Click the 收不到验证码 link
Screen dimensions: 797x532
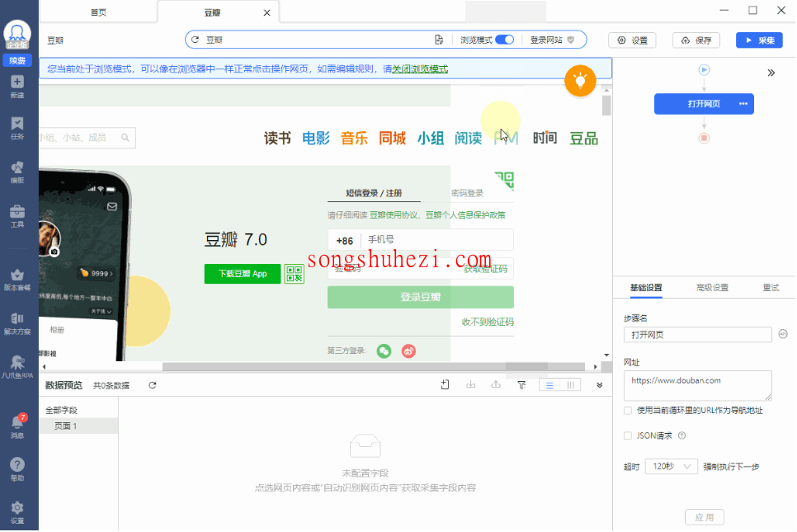pyautogui.click(x=488, y=322)
